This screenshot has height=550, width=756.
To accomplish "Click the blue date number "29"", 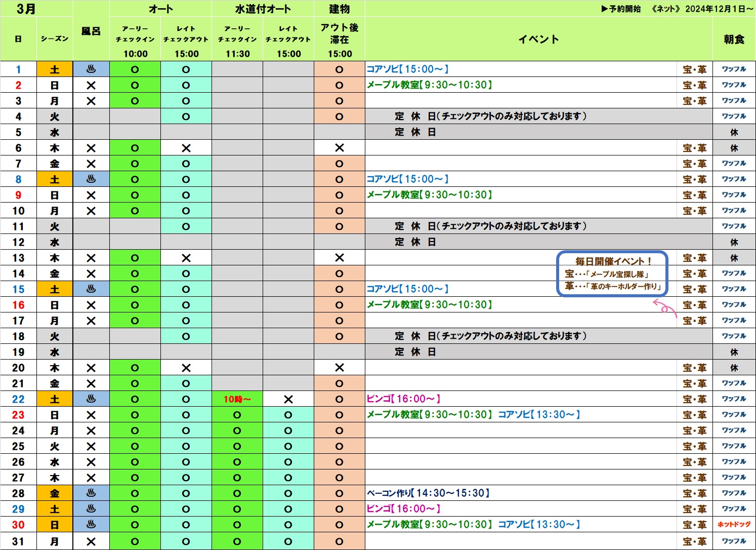I will tap(18, 509).
